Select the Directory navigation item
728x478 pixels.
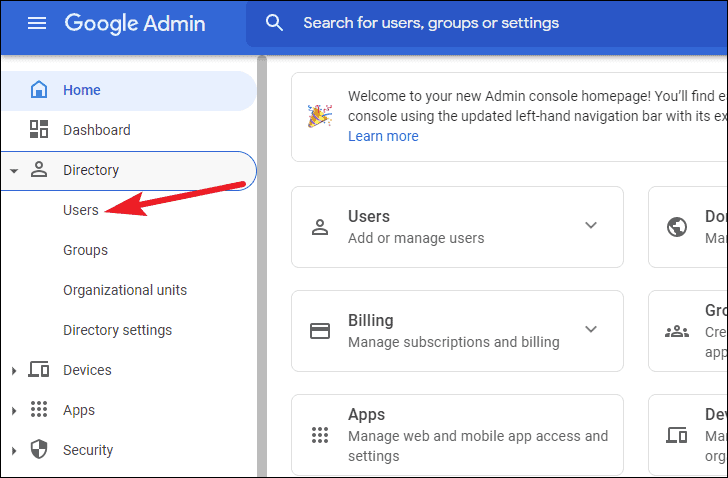tap(128, 170)
